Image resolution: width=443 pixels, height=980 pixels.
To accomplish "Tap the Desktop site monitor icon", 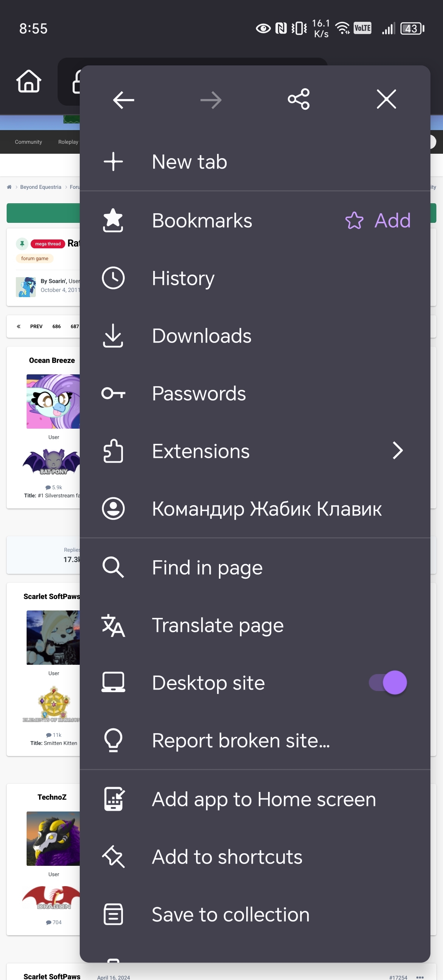I will click(x=113, y=682).
